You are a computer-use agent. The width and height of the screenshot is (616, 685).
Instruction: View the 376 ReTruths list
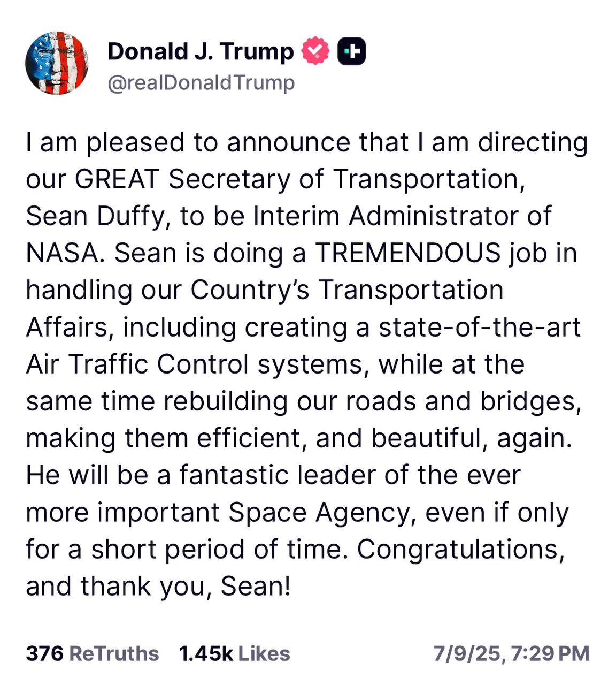pyautogui.click(x=93, y=653)
